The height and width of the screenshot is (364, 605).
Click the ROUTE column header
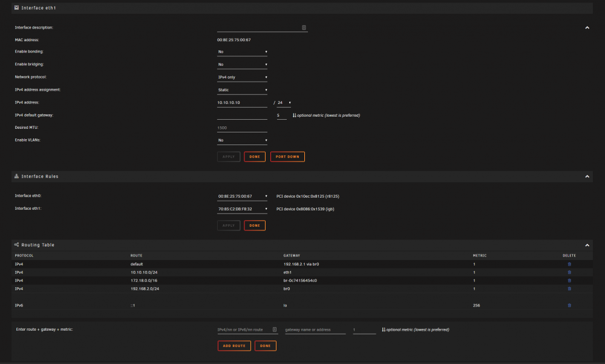tap(136, 256)
